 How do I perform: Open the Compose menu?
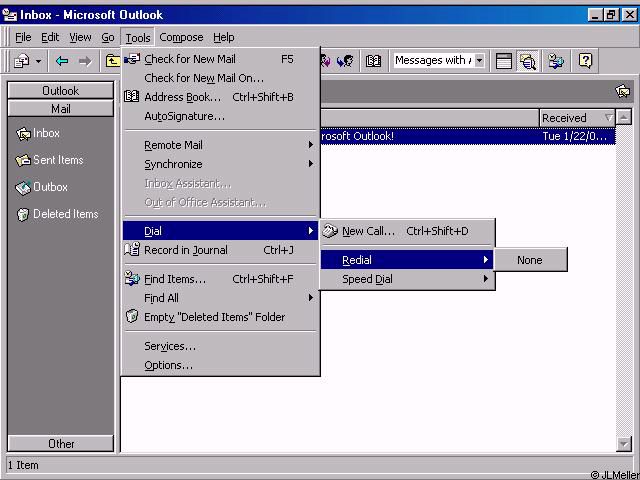click(181, 38)
